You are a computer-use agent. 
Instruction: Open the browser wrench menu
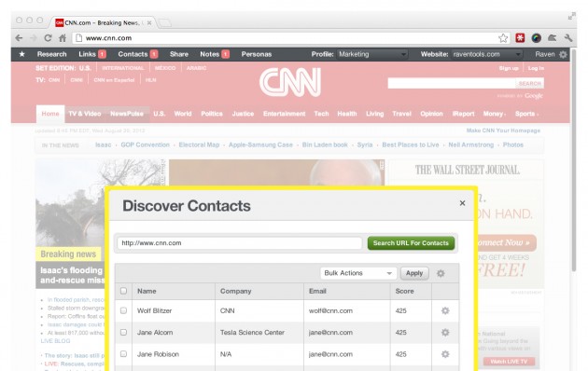567,38
